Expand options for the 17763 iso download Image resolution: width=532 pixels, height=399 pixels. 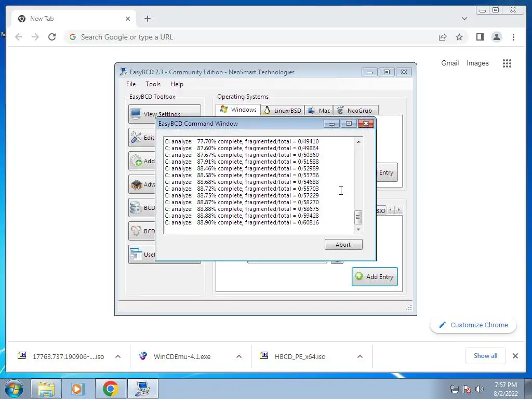coord(118,356)
